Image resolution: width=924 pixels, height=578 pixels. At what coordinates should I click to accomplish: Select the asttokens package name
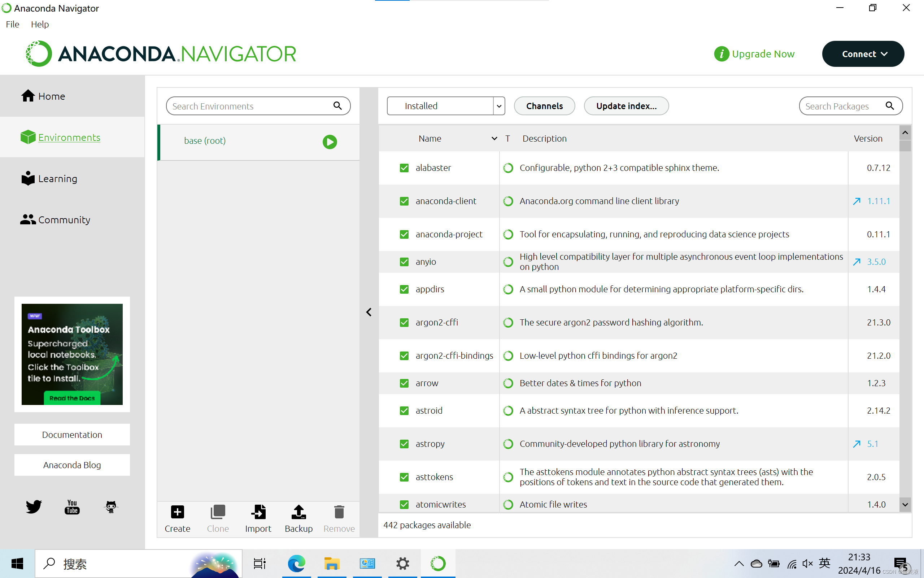coord(434,477)
